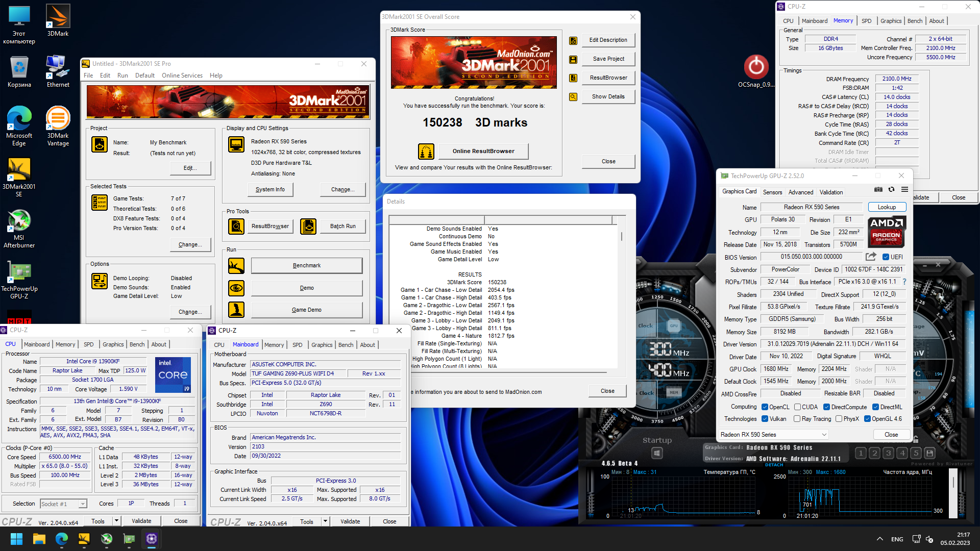Image resolution: width=980 pixels, height=551 pixels.
Task: Click the Selected Tests checklist icon
Action: (x=100, y=203)
